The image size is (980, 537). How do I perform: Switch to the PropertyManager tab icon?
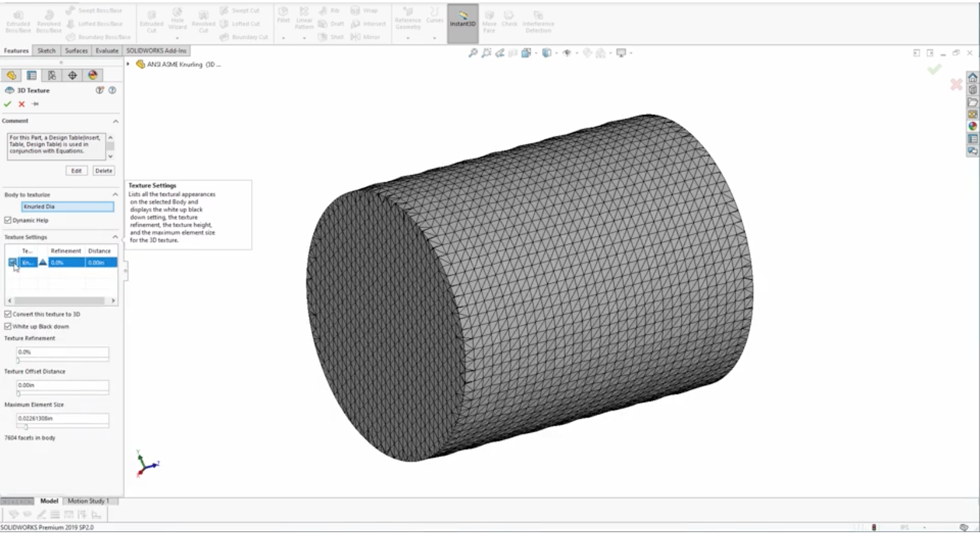pos(32,75)
